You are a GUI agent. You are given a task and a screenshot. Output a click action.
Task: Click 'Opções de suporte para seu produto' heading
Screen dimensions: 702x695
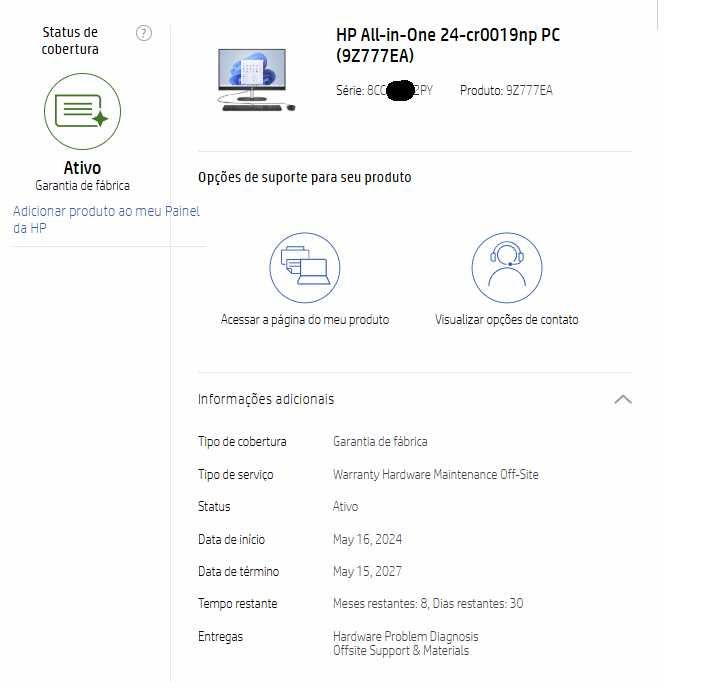tap(304, 177)
